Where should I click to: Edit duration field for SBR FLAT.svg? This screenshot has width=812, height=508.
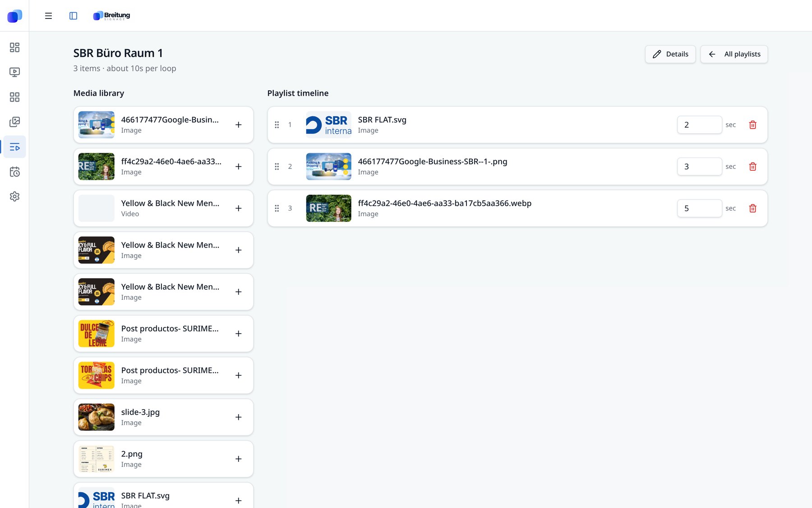(x=699, y=125)
